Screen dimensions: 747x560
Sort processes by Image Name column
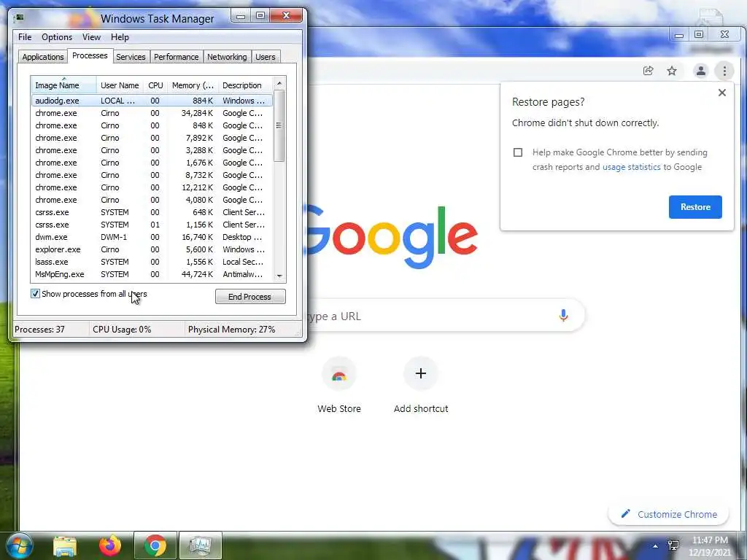64,85
